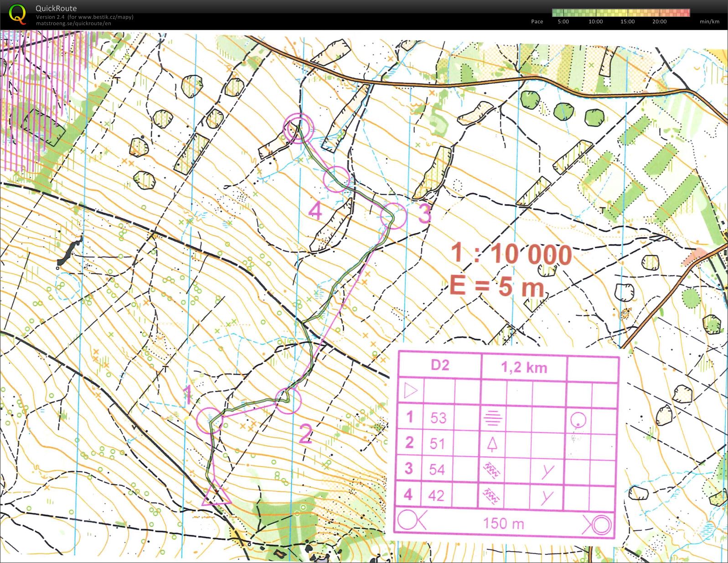Click the 'Pace' legend label
The image size is (728, 563).
point(537,21)
